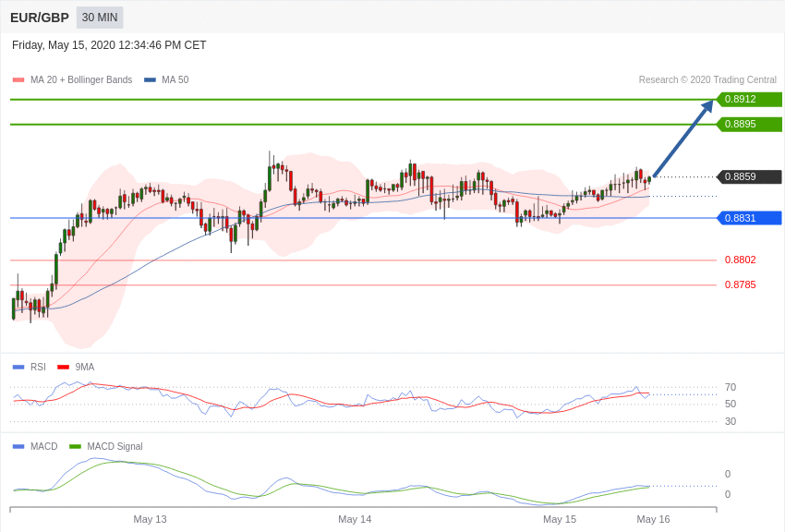The height and width of the screenshot is (532, 785).
Task: Click the MACD Signal legend swatch
Action: (x=75, y=446)
